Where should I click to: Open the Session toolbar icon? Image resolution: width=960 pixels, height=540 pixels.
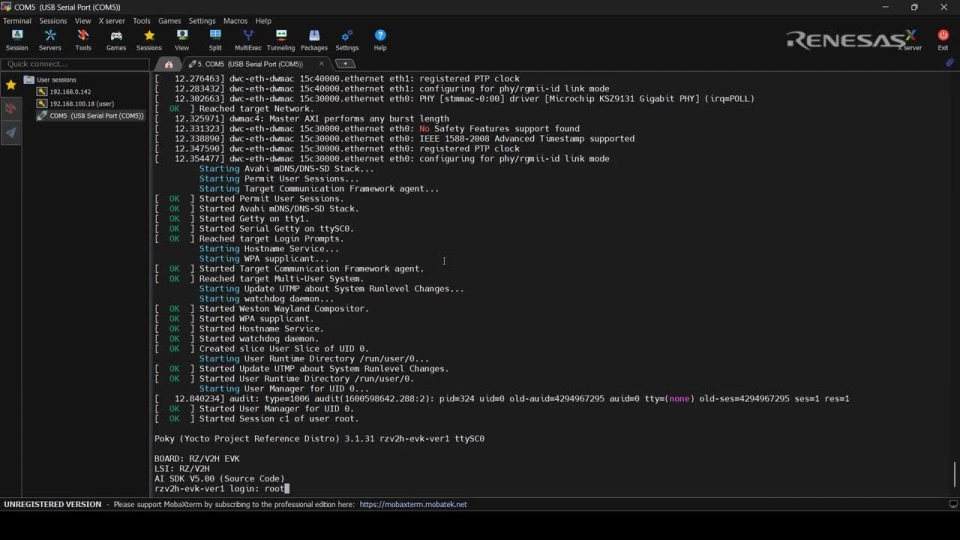point(17,40)
